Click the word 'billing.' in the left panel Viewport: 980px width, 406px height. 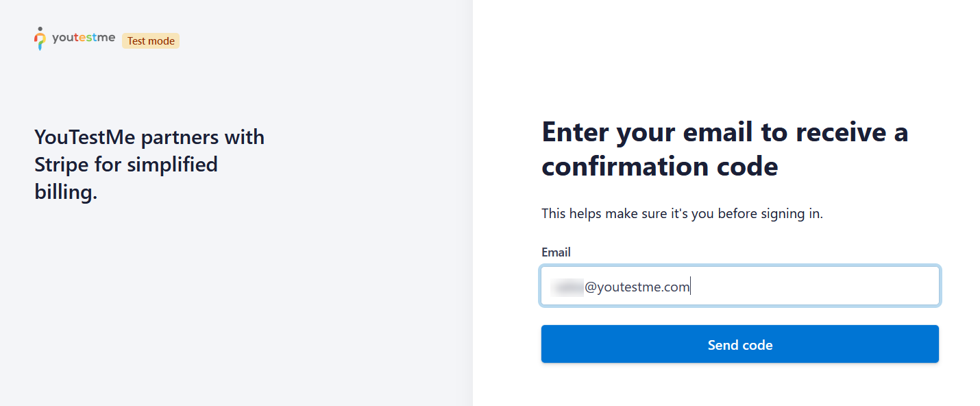coord(66,193)
